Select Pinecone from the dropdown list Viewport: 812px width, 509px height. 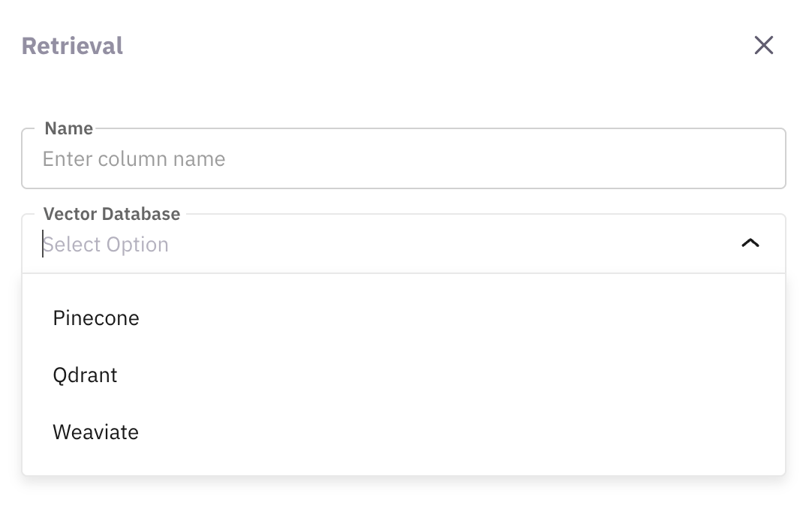coord(96,318)
